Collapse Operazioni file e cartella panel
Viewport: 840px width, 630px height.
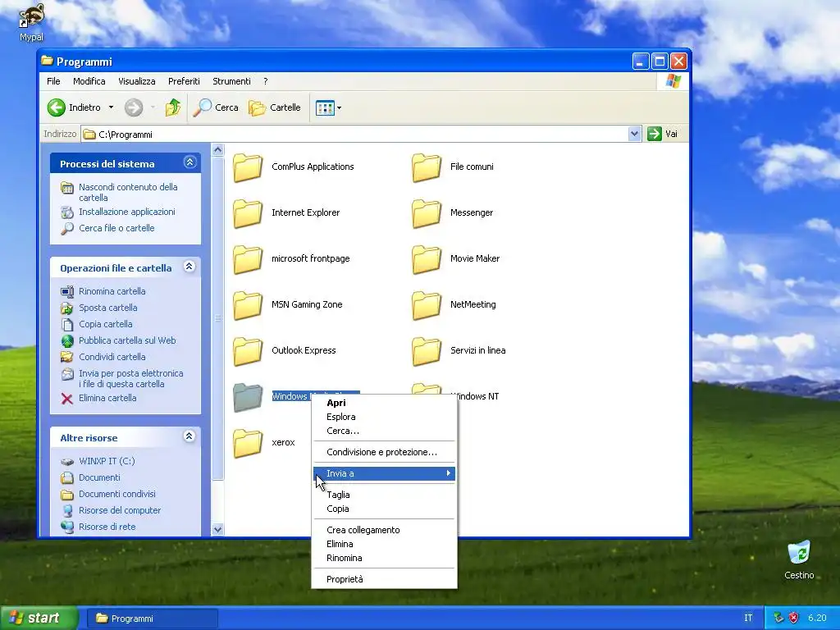coord(189,267)
